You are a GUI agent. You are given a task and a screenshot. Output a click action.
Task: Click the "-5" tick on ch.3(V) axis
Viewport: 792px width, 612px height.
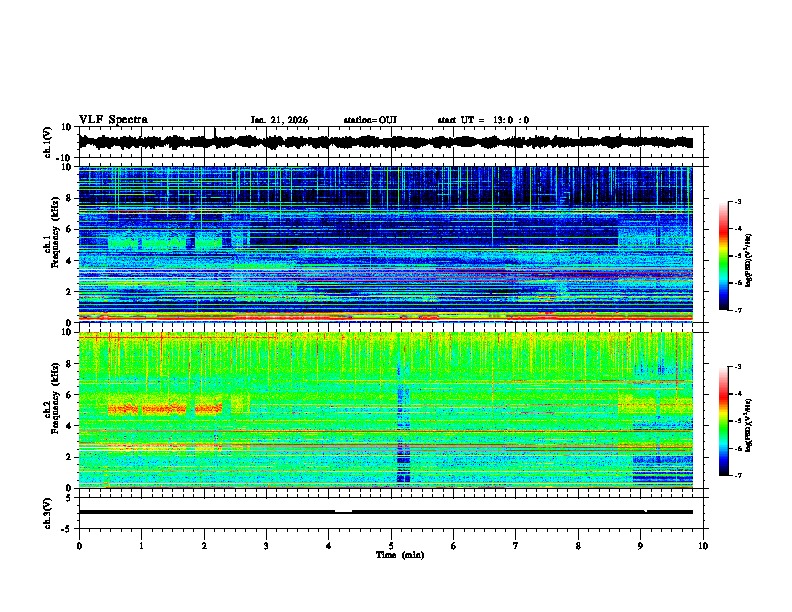tap(68, 529)
